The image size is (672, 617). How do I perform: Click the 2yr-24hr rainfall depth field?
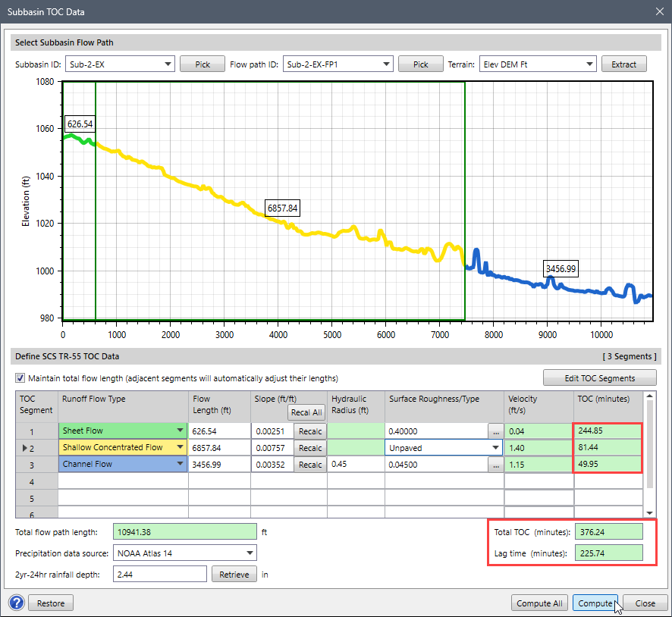click(159, 575)
